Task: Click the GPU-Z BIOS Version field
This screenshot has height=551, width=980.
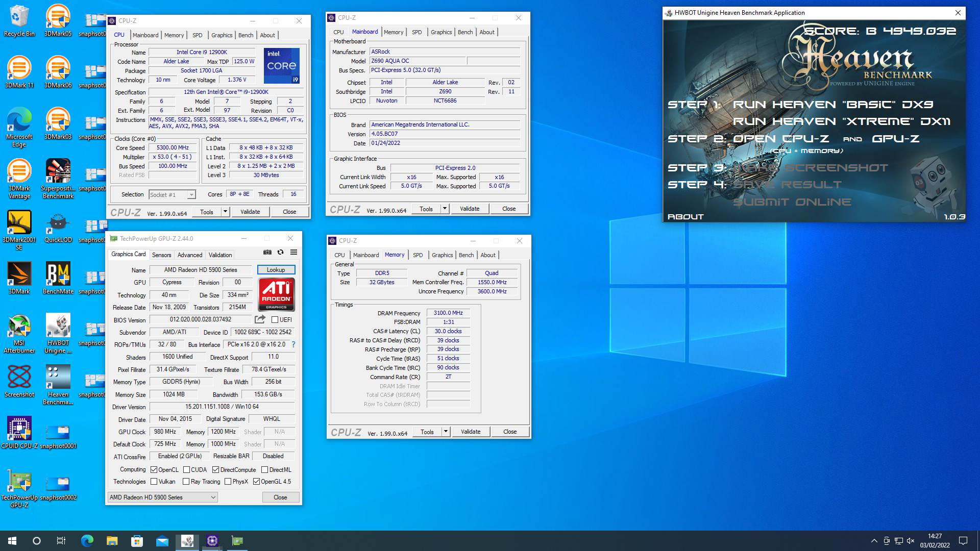Action: [201, 320]
